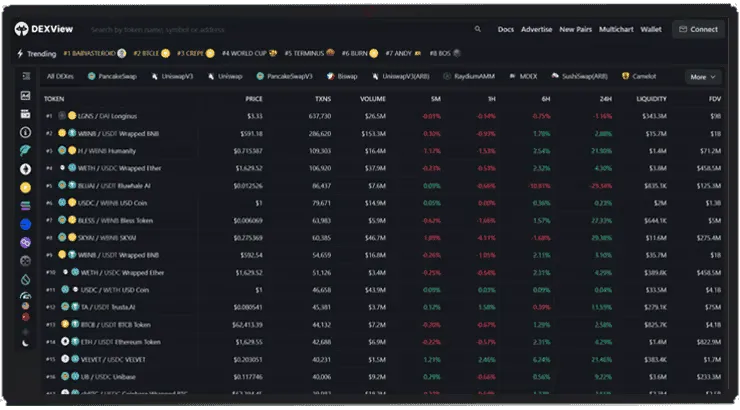Open the calendar-like icon in sidebar
740x410 pixels.
tap(25, 114)
